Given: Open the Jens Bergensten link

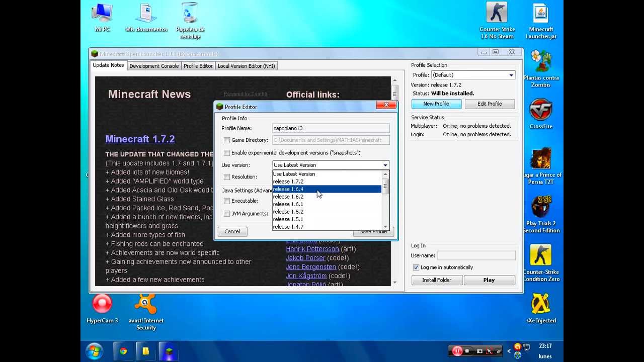Looking at the screenshot, I should click(311, 267).
